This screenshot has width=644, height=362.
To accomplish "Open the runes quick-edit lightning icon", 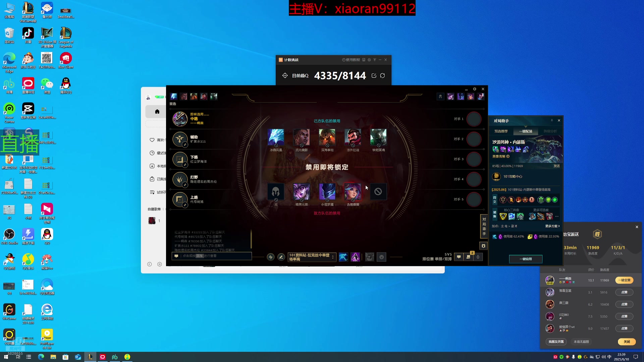I will coord(271,257).
